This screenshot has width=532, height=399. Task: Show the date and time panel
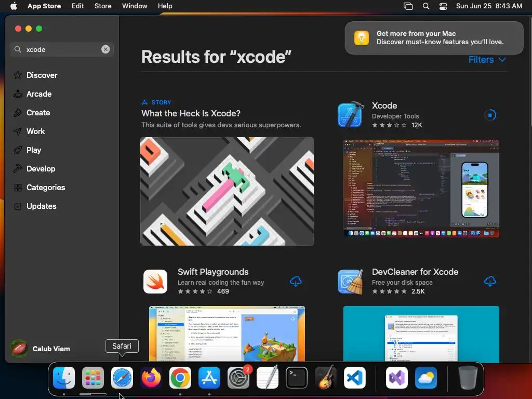coord(489,6)
